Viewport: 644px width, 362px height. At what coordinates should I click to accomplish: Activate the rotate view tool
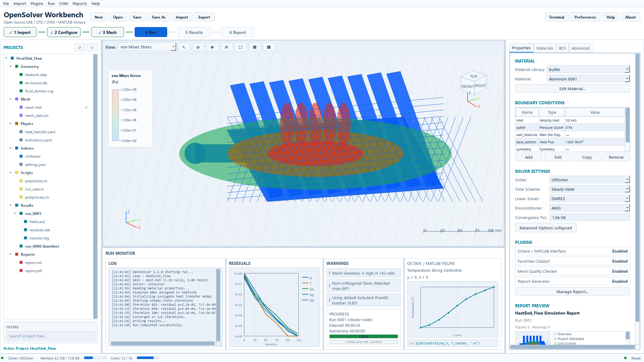coord(198,47)
